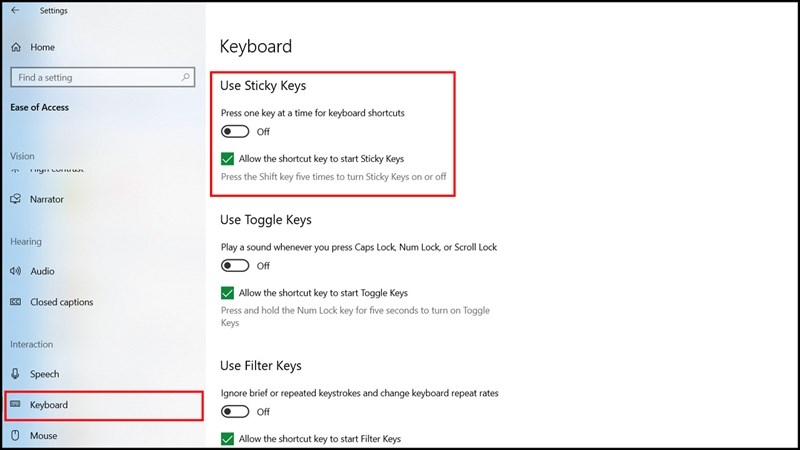
Task: Switch on the Filter Keys toggle
Action: (235, 411)
